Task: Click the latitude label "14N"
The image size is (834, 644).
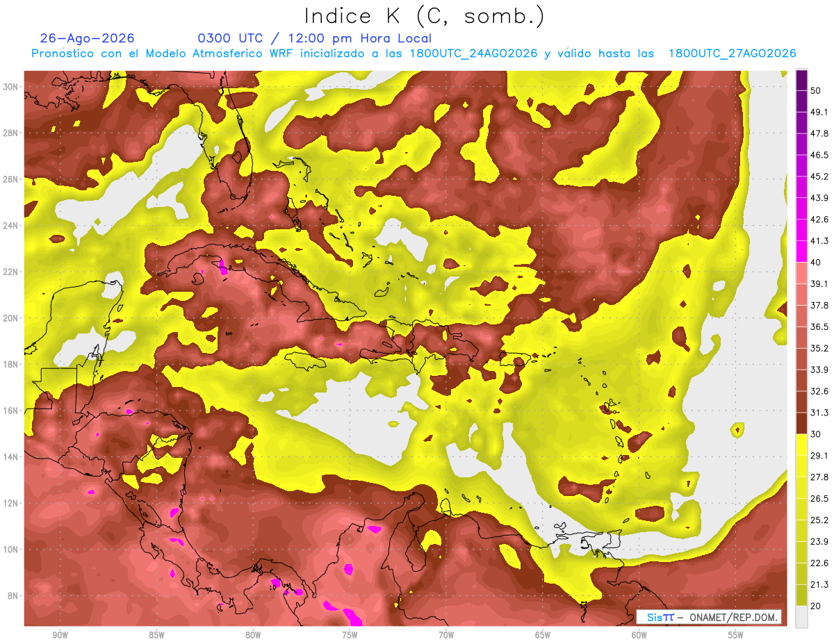Action: pos(10,457)
